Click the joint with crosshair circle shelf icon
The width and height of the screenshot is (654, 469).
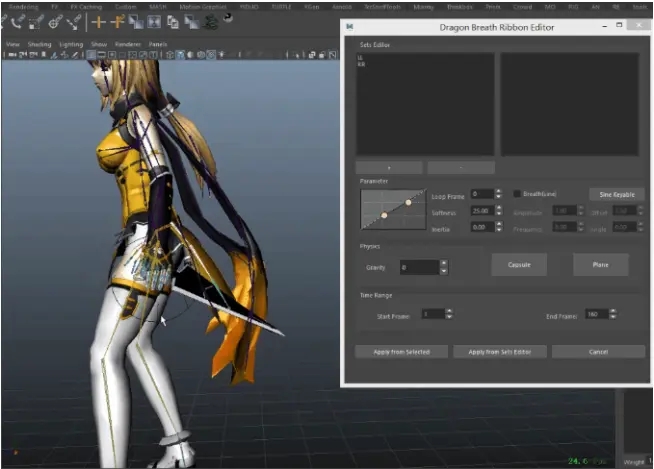(55, 22)
